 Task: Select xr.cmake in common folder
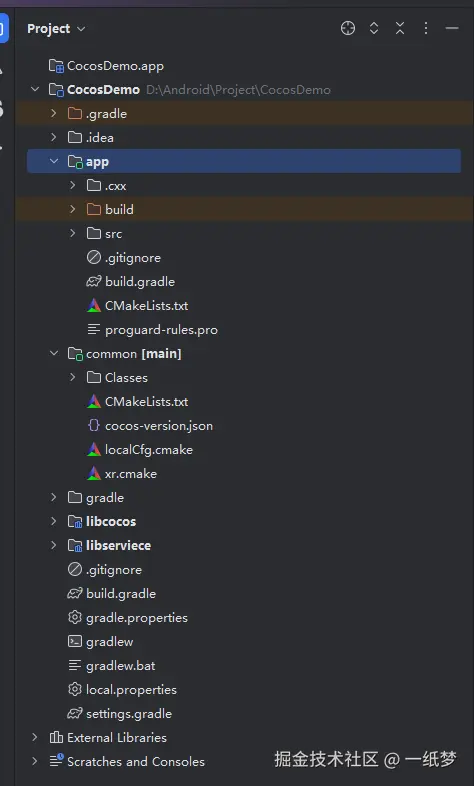pos(131,474)
